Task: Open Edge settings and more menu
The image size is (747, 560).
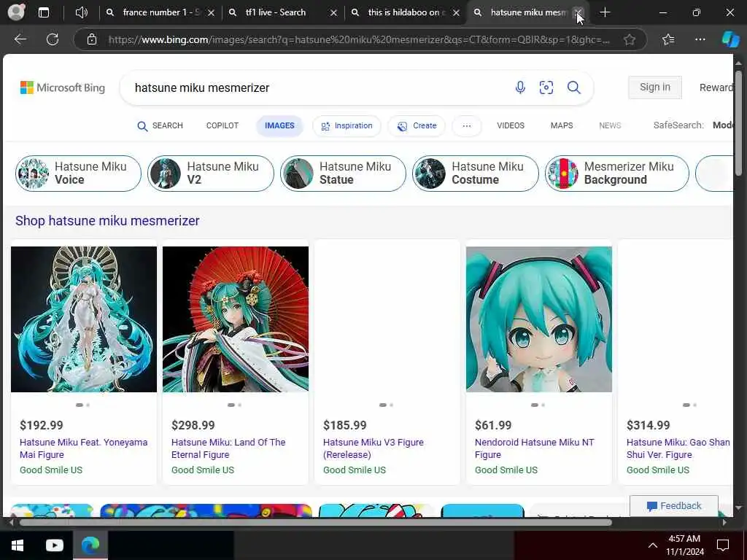Action: click(700, 39)
